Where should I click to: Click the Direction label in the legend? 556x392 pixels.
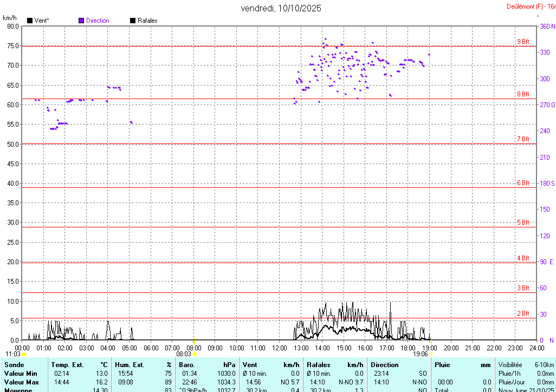(x=98, y=21)
